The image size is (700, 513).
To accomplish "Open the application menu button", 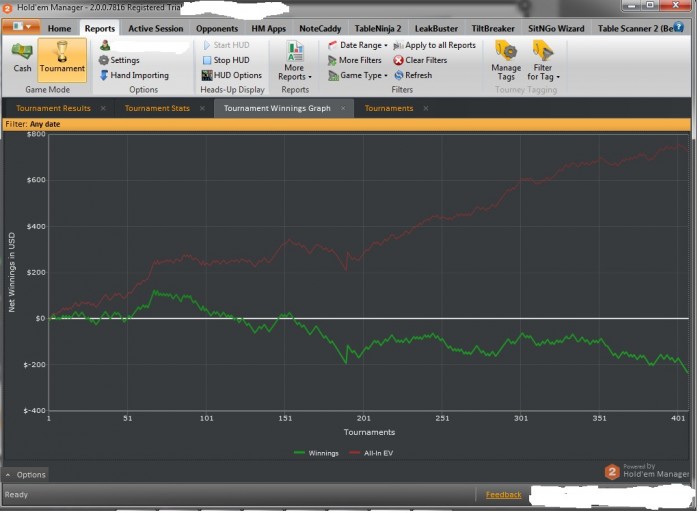I will (x=21, y=27).
